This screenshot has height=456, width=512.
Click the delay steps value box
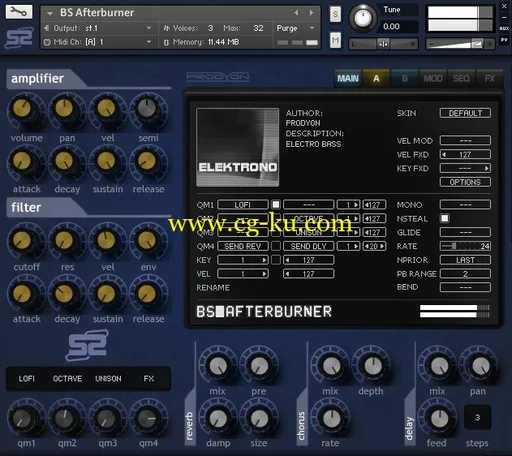tap(478, 417)
